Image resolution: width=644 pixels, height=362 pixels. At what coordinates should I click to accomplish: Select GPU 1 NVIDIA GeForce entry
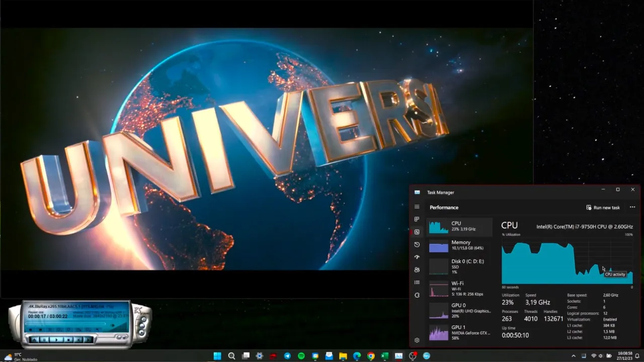pyautogui.click(x=459, y=332)
